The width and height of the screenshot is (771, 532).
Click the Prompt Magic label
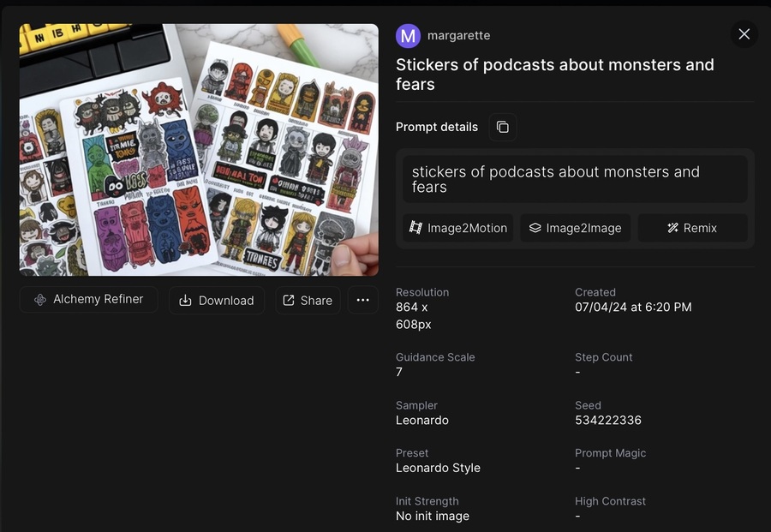point(611,453)
